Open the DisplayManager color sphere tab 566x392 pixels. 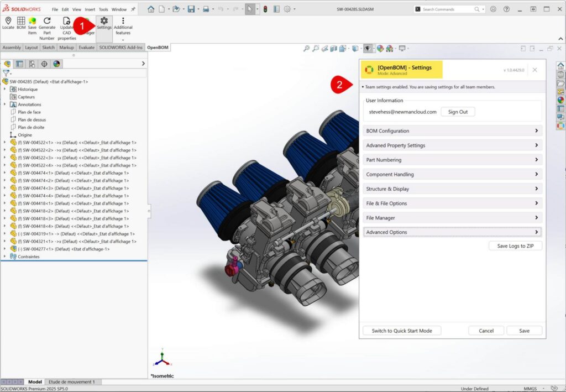click(56, 64)
